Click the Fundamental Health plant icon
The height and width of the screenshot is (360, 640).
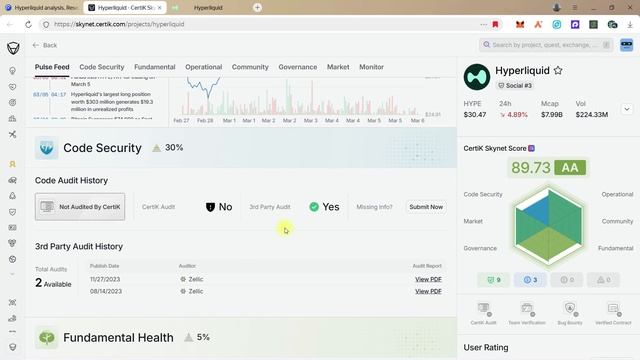(x=47, y=338)
